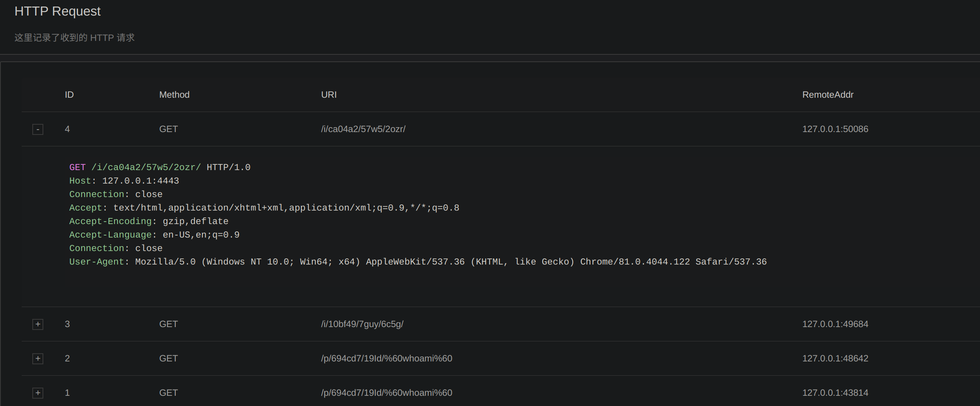Click the ID column header
Viewport: 980px width, 406px height.
(x=68, y=94)
